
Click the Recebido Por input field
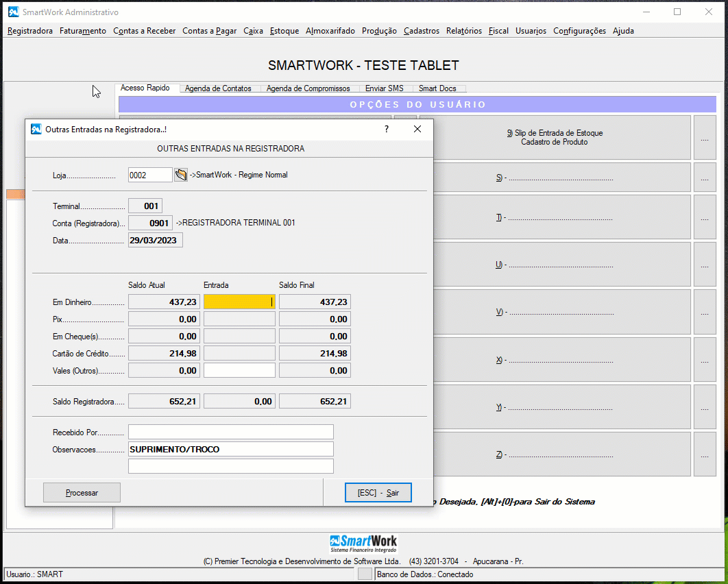pyautogui.click(x=231, y=432)
